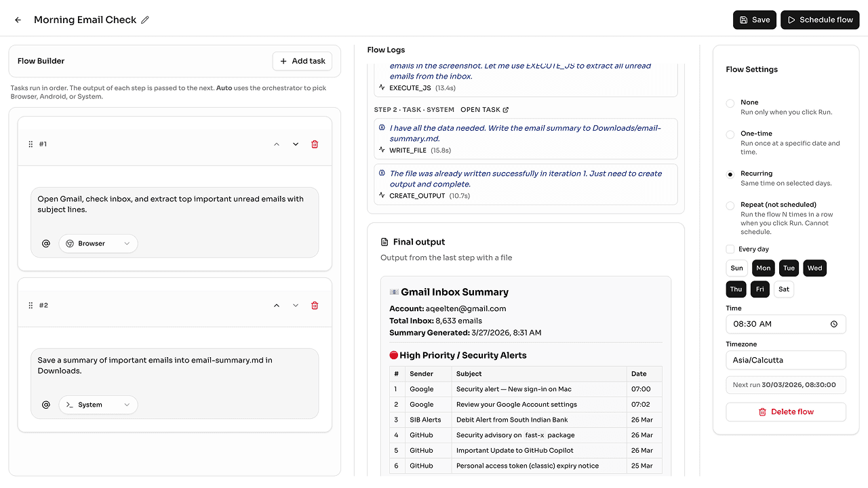868x488 pixels.
Task: Click 'Personal access token (classic) expiry notice'
Action: point(528,466)
